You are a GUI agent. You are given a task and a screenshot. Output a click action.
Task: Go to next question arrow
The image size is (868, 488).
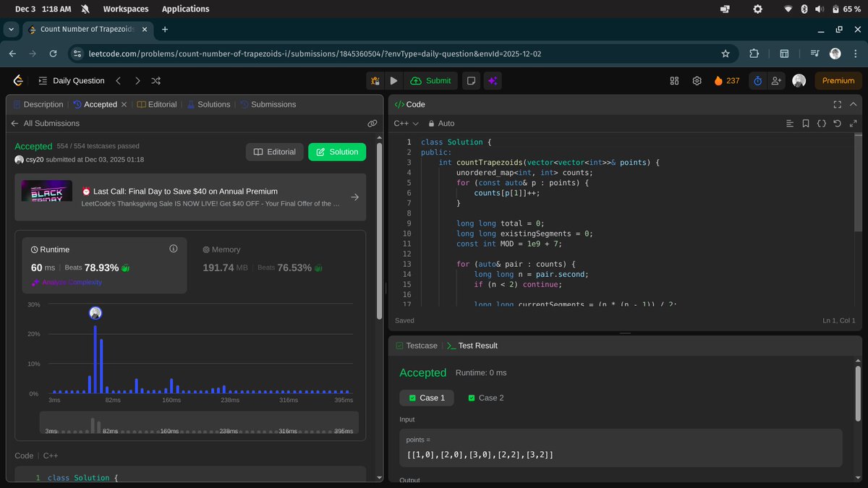tap(137, 81)
